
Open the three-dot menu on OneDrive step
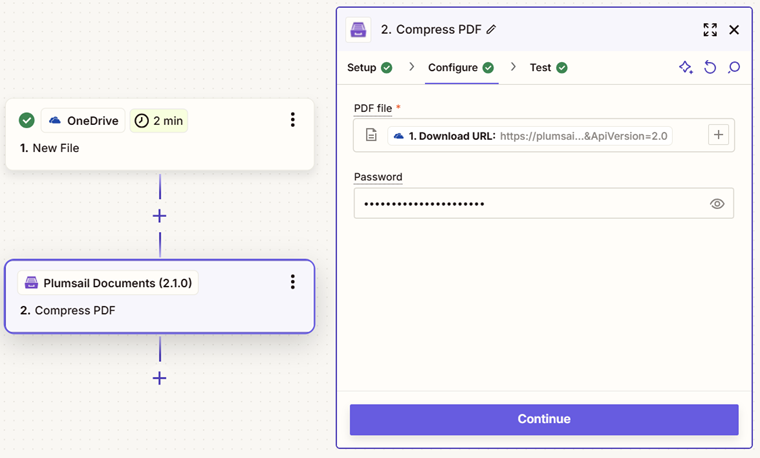[292, 120]
